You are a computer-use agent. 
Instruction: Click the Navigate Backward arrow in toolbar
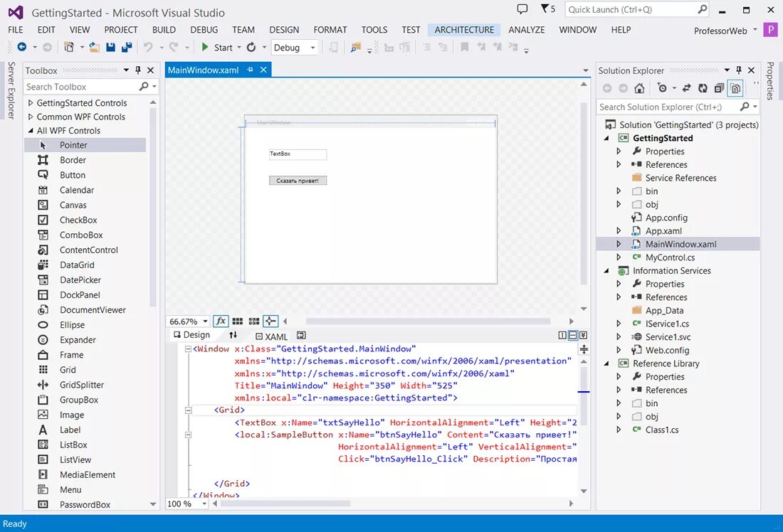(x=22, y=47)
